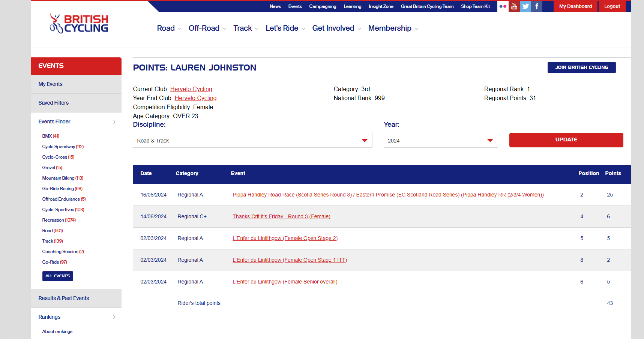644x339 pixels.
Task: Open Campaigning in the top bar
Action: [x=323, y=6]
